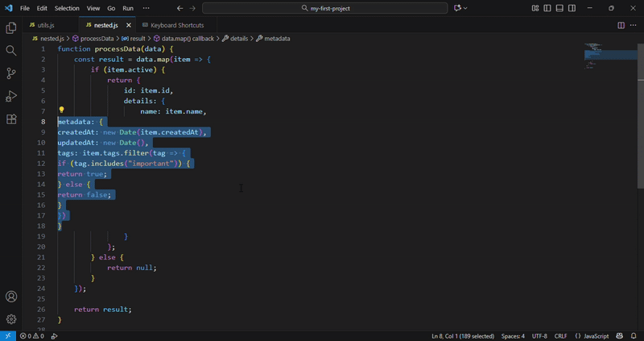This screenshot has width=644, height=341.
Task: Click CRLF line ending setting
Action: coord(560,336)
